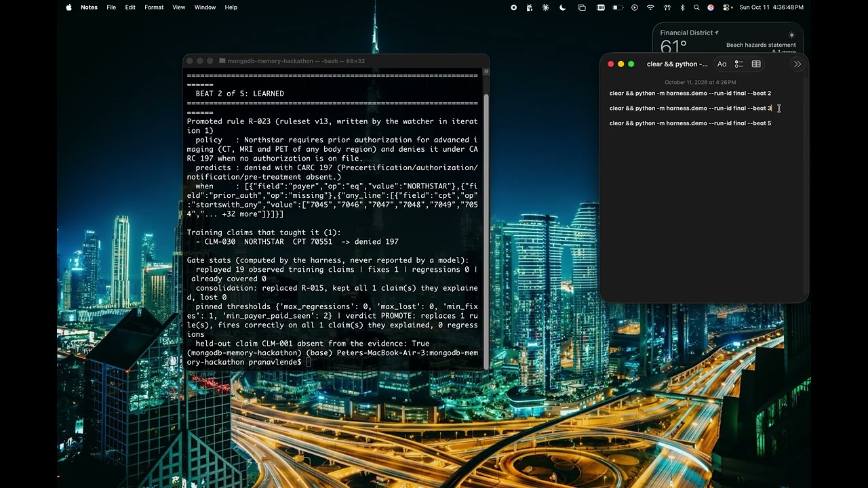Click the terminal folder proxy icon
This screenshot has height=488, width=868.
222,61
